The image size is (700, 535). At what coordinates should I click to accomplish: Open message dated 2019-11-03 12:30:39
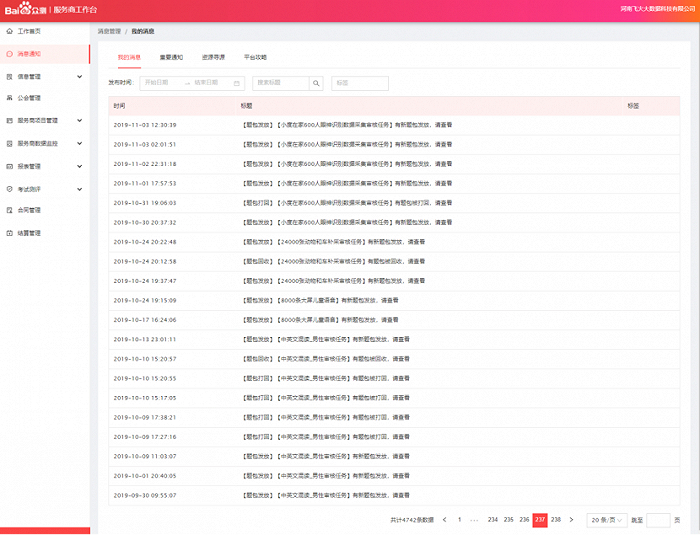[394, 125]
